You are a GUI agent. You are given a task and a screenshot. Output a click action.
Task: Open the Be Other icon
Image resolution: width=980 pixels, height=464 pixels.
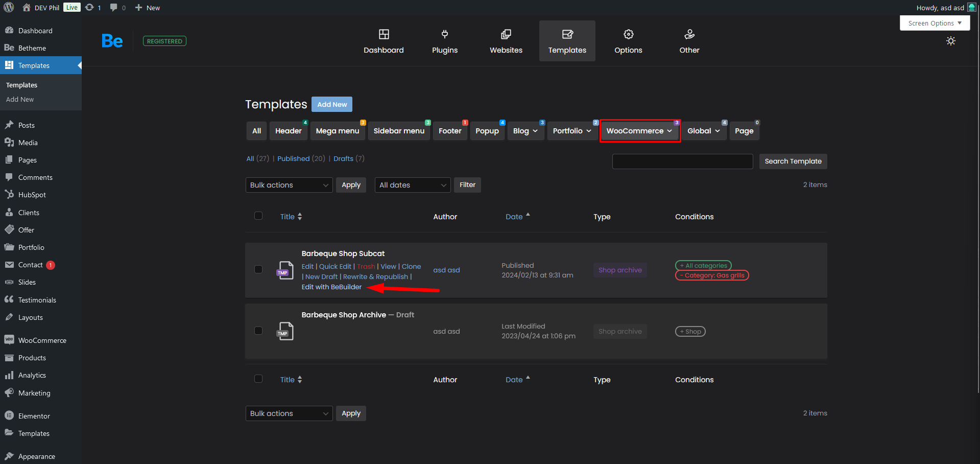689,34
